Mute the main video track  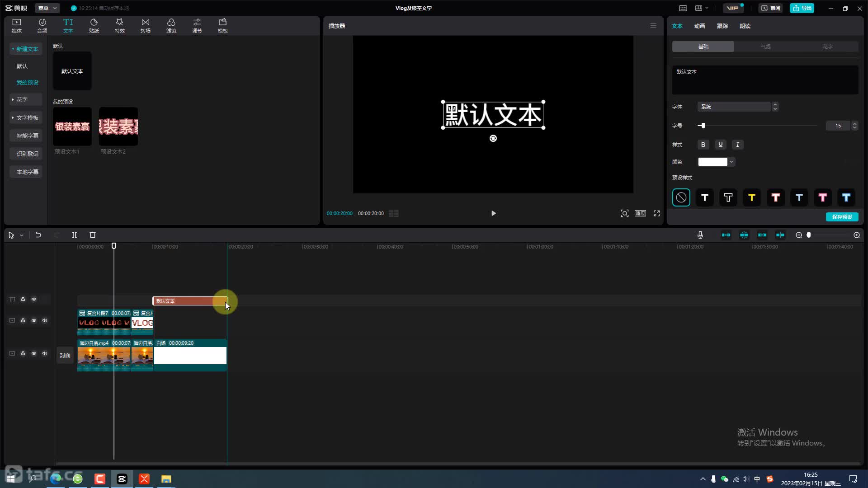[45, 353]
